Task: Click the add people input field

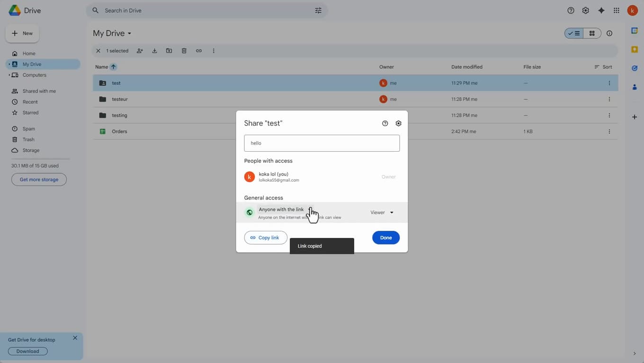Action: pos(322,143)
